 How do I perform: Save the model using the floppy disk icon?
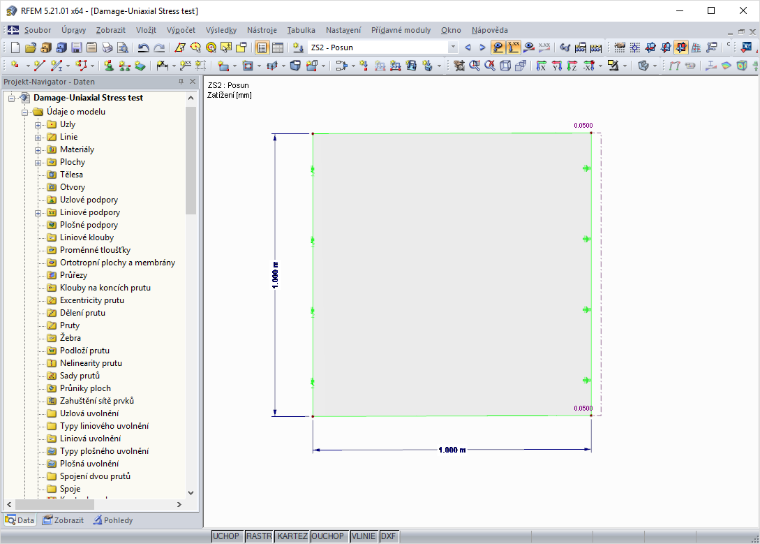77,48
